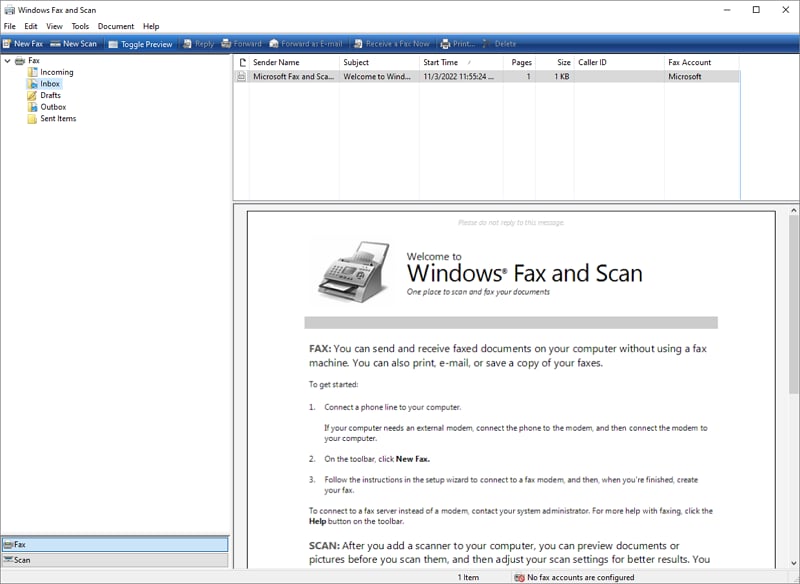Open the Help menu
800x584 pixels.
(151, 26)
